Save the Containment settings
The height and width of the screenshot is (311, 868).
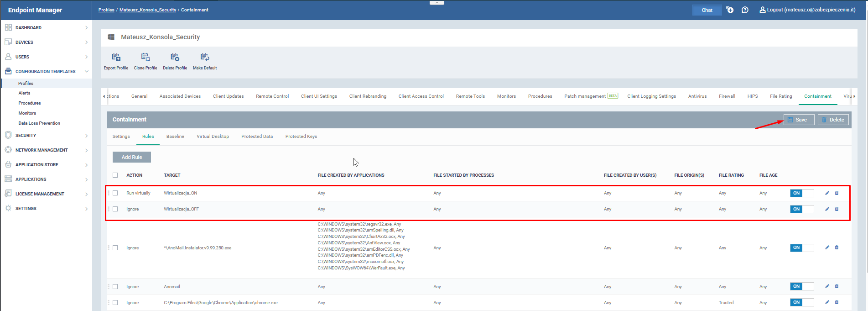click(x=799, y=120)
